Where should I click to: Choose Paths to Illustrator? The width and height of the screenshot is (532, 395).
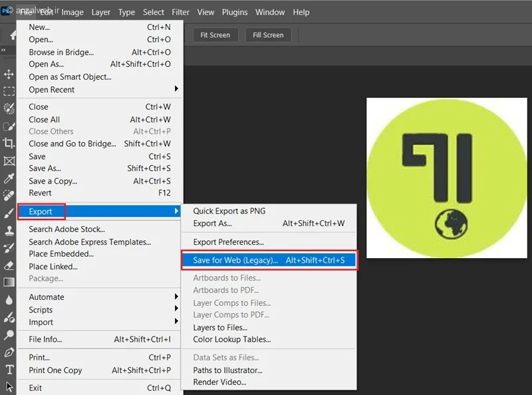point(269,370)
